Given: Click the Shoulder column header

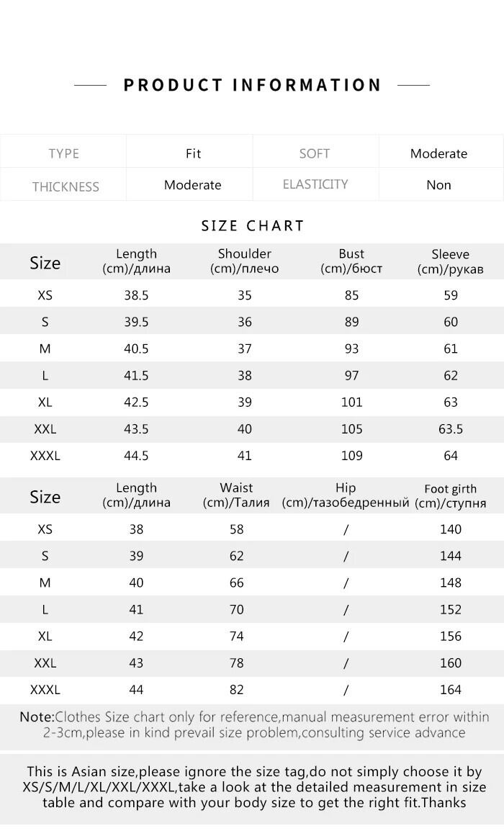Looking at the screenshot, I should (x=244, y=261).
